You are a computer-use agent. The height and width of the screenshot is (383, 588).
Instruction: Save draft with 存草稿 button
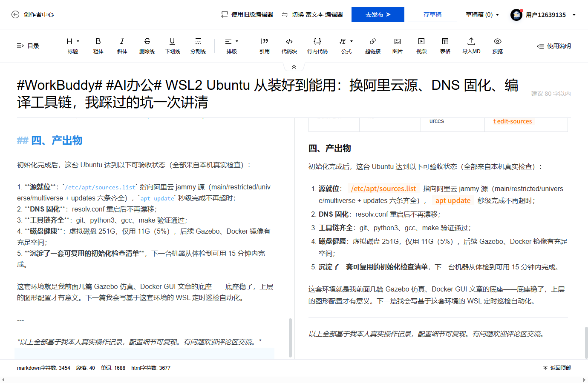pos(432,14)
